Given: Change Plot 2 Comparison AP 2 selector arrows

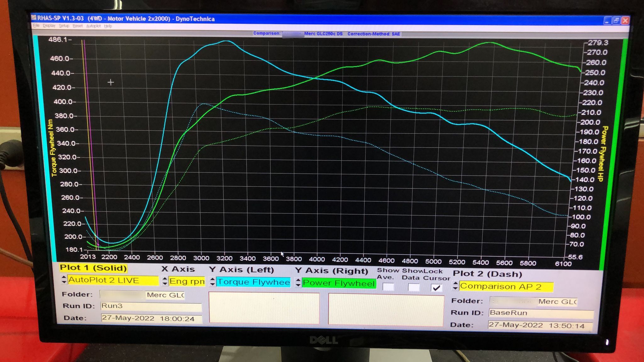Looking at the screenshot, I should click(455, 286).
